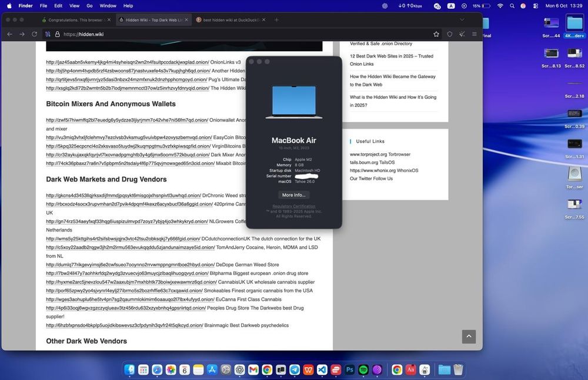Open the whonix.org WhonixOS link
The width and height of the screenshot is (588, 380).
(x=384, y=170)
